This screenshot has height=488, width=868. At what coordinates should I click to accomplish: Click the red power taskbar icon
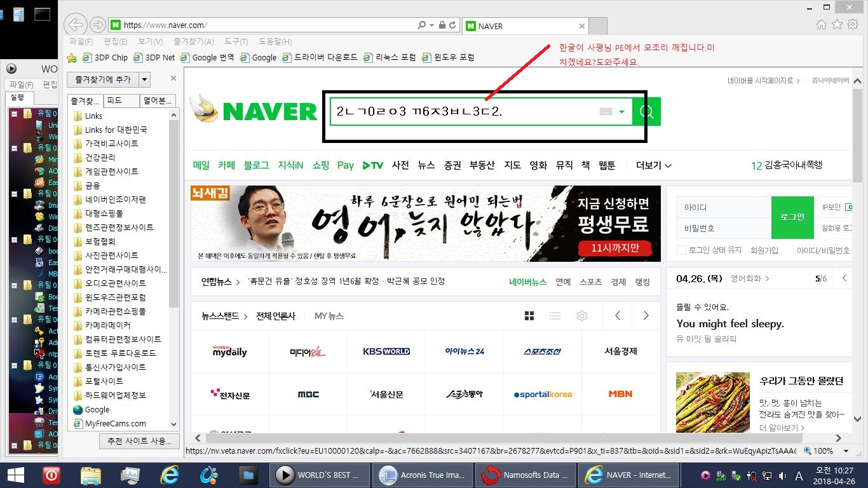coord(51,475)
